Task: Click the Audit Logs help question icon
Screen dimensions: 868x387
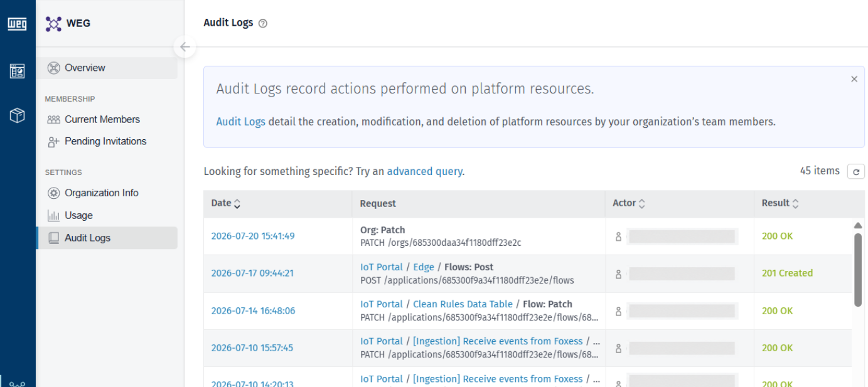Action: tap(263, 23)
